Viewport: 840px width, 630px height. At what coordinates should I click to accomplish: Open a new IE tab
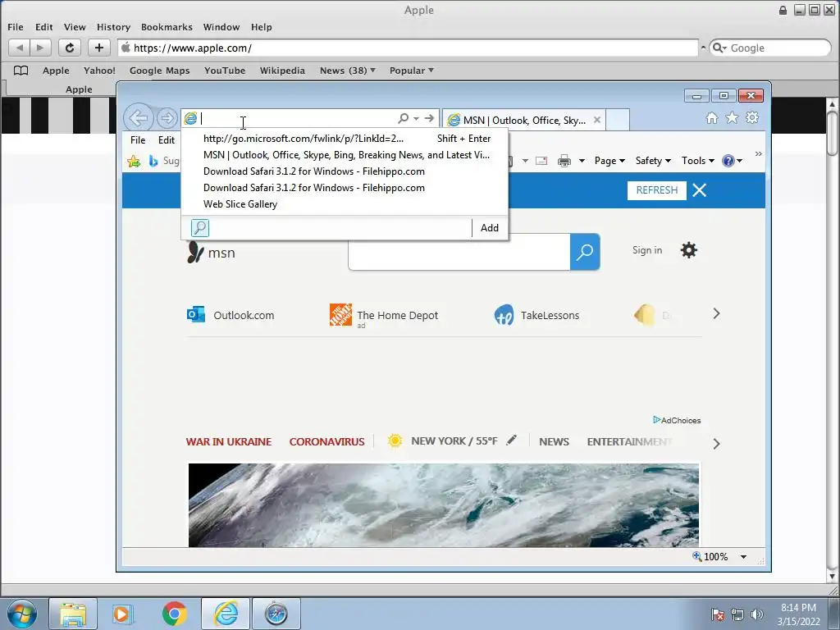(618, 120)
